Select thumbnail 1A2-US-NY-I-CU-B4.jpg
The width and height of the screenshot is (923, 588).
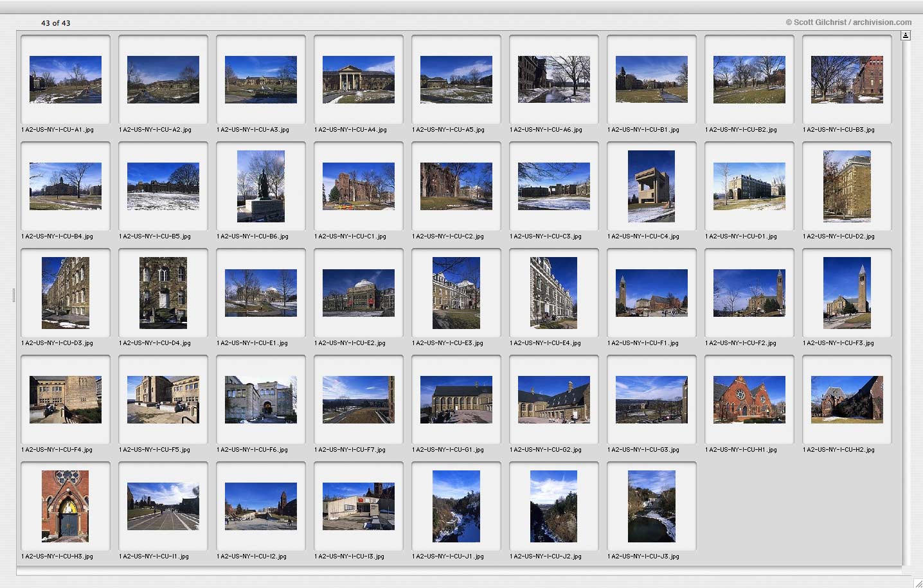point(66,186)
